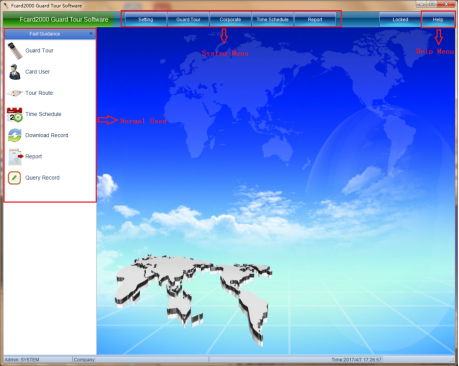This screenshot has width=459, height=366.
Task: Click the Card User person icon
Action: [15, 72]
